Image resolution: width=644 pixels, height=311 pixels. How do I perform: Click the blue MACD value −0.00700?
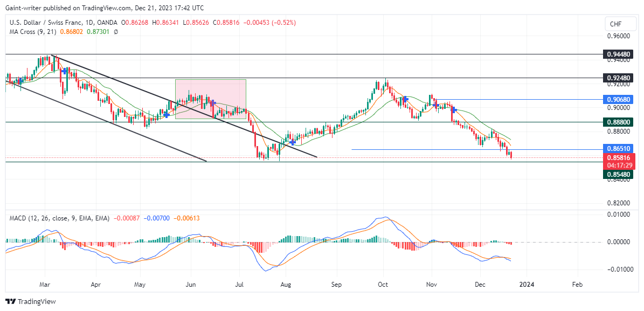pyautogui.click(x=156, y=219)
